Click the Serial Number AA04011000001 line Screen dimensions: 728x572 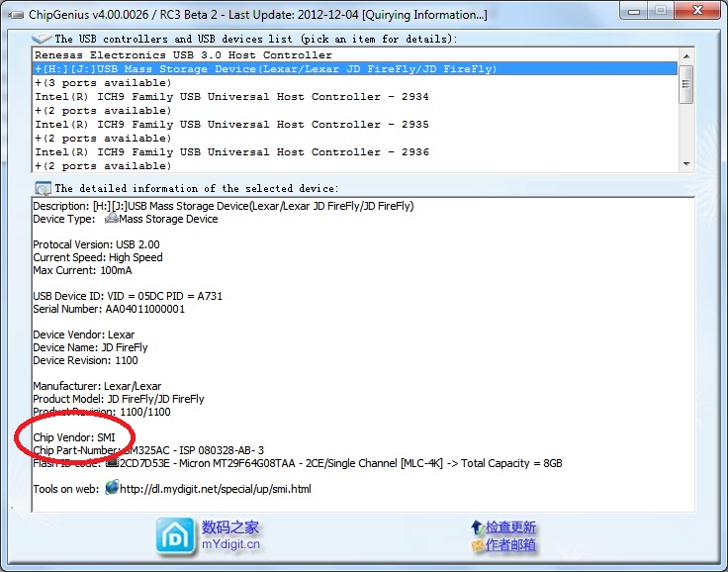109,309
